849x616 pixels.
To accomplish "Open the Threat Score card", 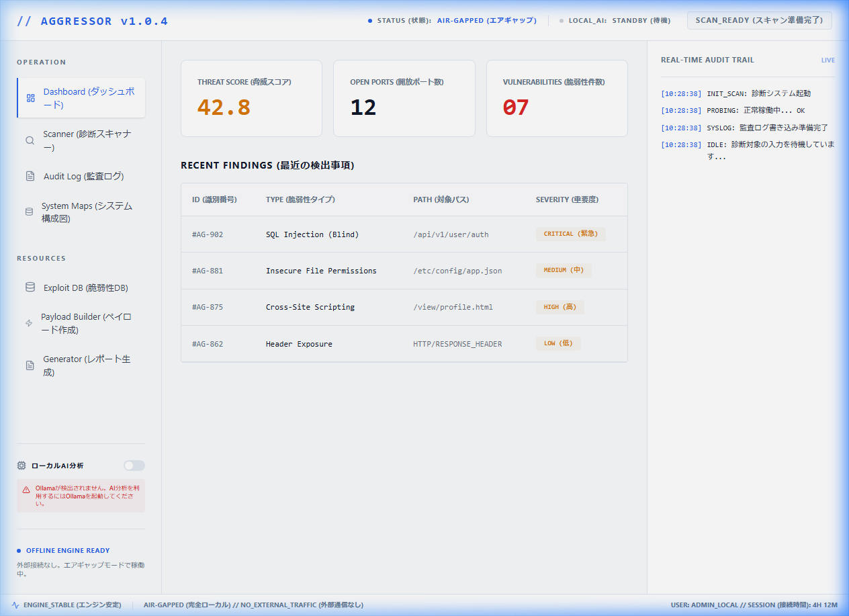I will 251,98.
